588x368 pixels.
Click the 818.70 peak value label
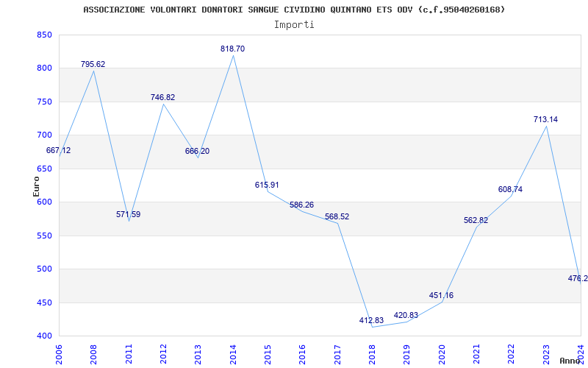pyautogui.click(x=232, y=49)
